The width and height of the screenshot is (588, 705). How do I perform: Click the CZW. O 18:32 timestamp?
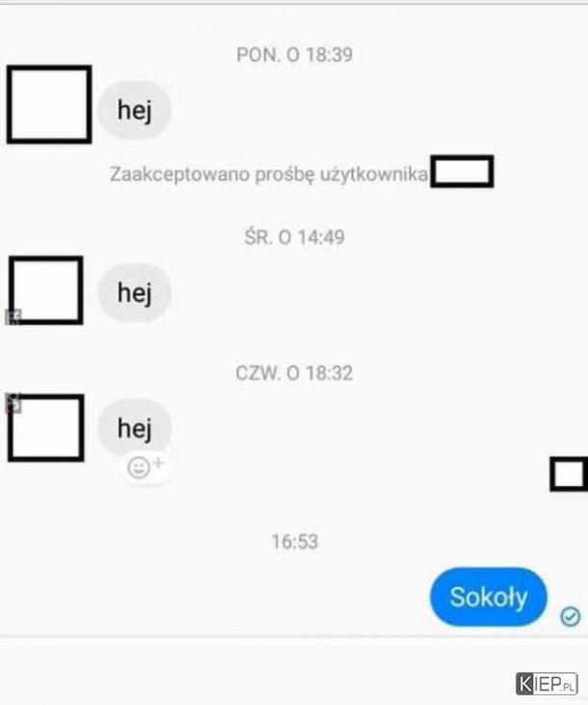click(x=294, y=373)
